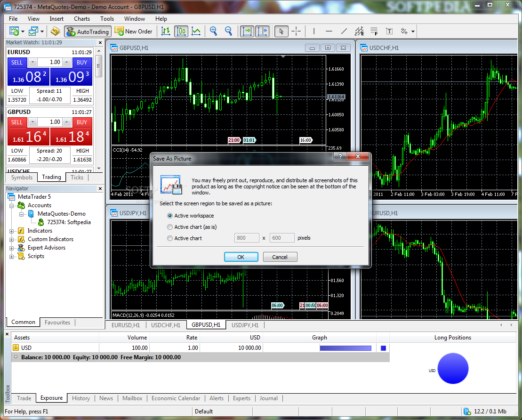This screenshot has height=420, width=522.
Task: Click the New Chart toolbar icon
Action: pos(14,31)
